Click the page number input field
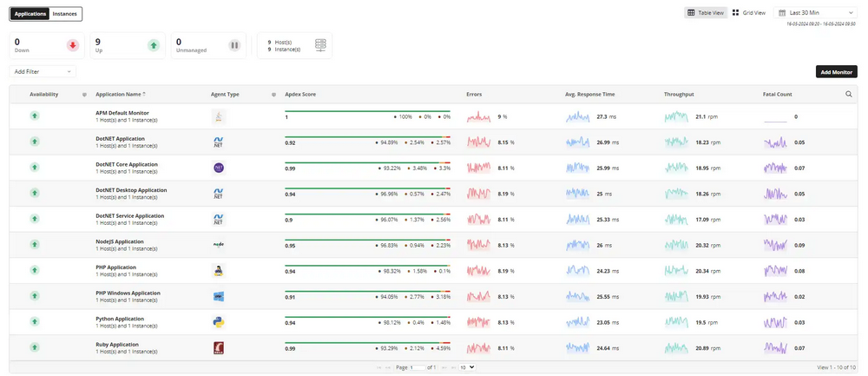Viewport: 868px width, 376px height. 418,368
